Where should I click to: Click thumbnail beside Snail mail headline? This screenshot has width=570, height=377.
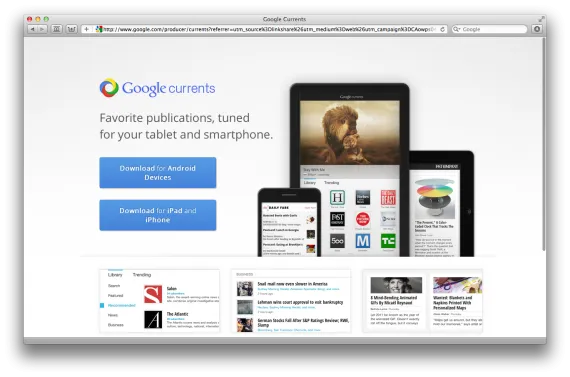(x=245, y=289)
